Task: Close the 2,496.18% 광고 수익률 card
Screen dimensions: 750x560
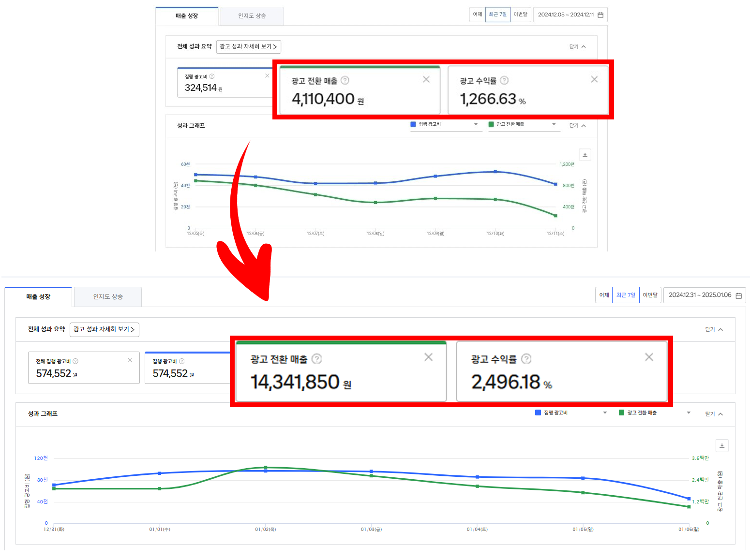Action: (649, 357)
